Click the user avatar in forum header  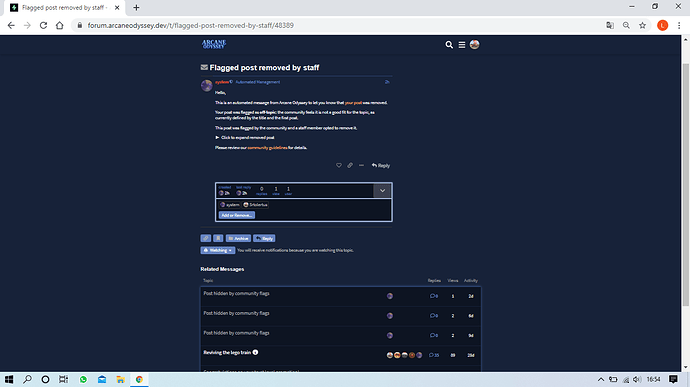pyautogui.click(x=474, y=44)
